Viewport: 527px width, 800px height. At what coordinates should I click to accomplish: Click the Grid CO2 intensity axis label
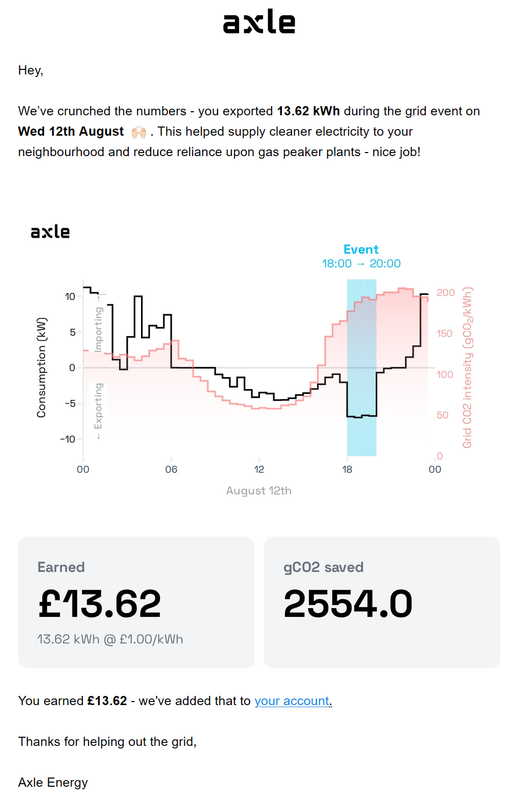pos(467,367)
